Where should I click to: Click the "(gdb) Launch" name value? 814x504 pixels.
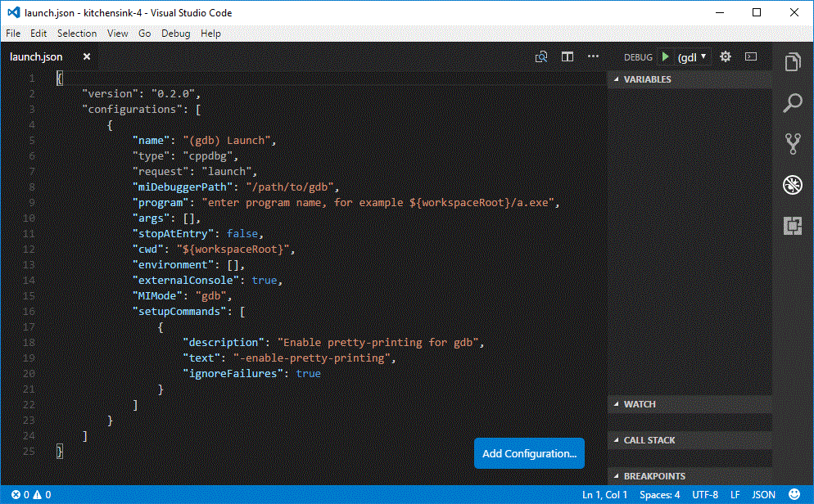226,141
